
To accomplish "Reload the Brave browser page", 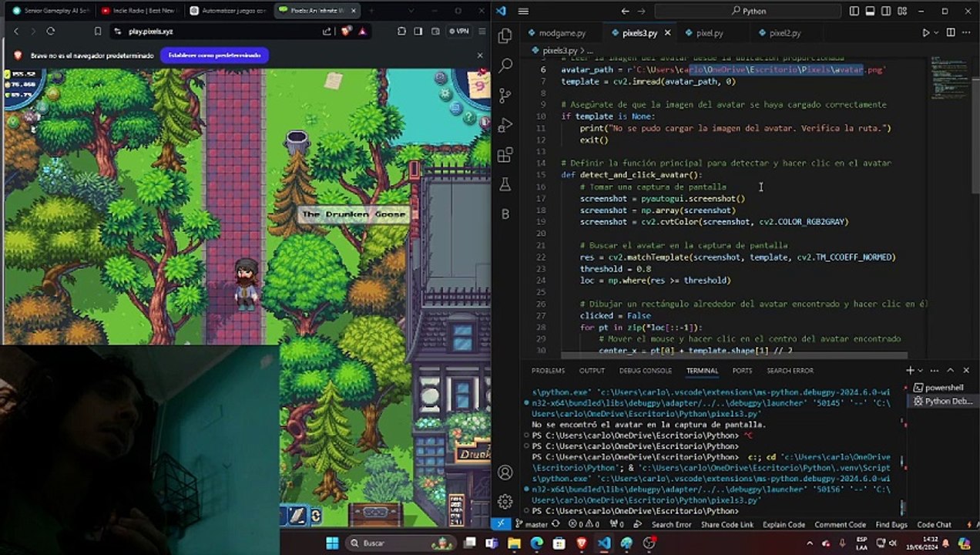I will (51, 31).
